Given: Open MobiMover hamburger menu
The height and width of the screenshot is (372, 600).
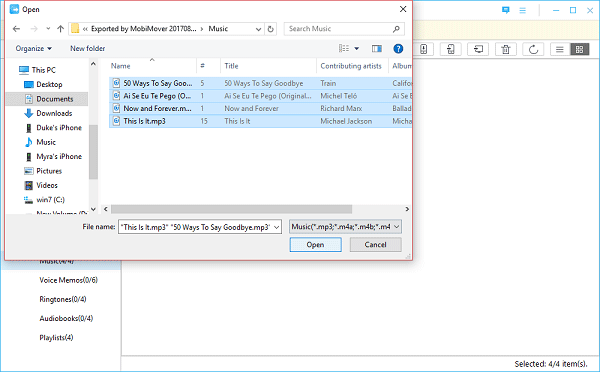Looking at the screenshot, I should pyautogui.click(x=522, y=11).
